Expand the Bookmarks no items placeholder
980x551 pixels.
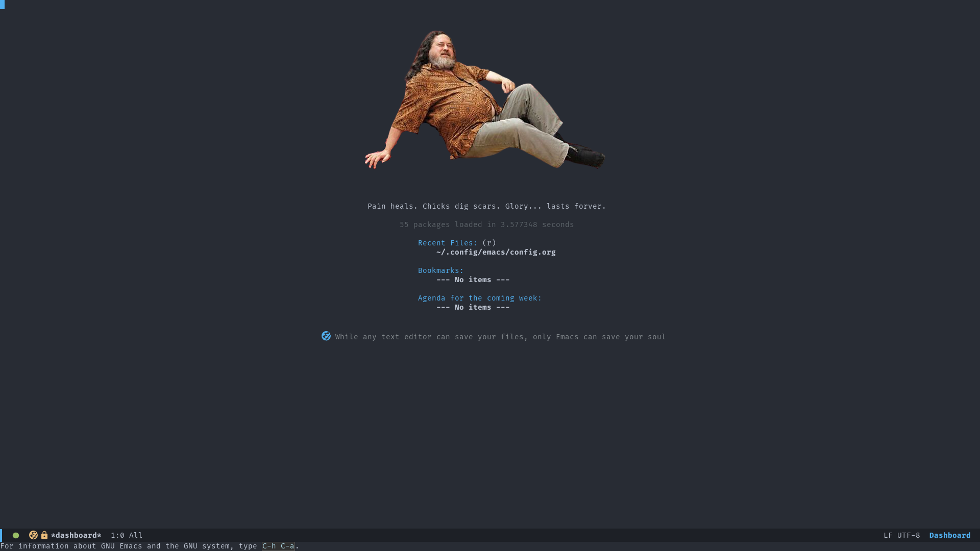(473, 280)
